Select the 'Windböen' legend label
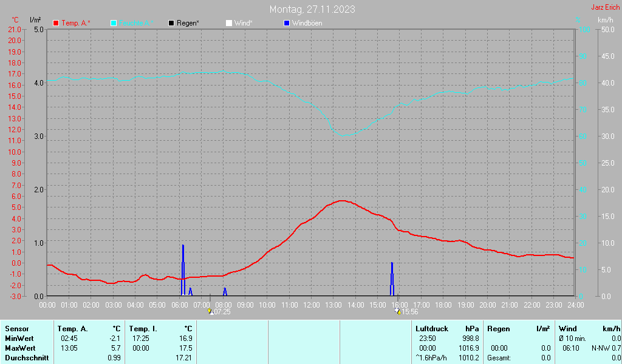The image size is (622, 364). (x=307, y=24)
